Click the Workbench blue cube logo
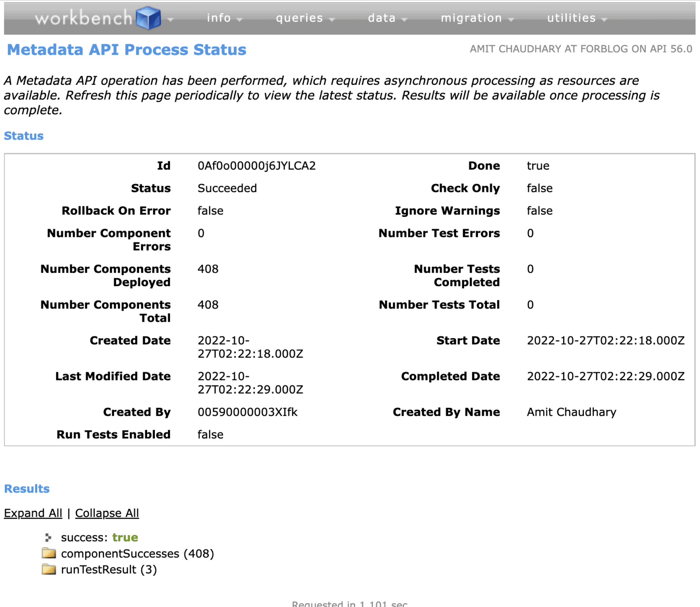 click(x=149, y=18)
